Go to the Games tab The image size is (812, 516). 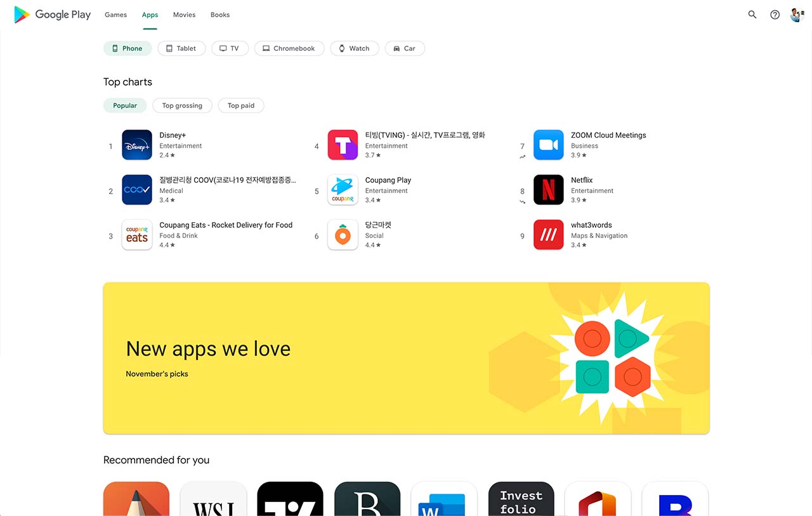pyautogui.click(x=115, y=15)
